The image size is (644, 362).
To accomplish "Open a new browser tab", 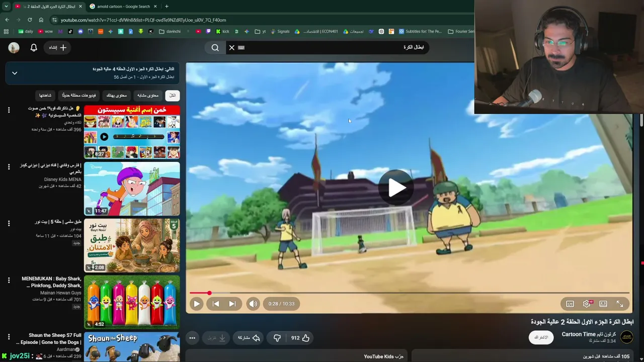I will pos(167,7).
